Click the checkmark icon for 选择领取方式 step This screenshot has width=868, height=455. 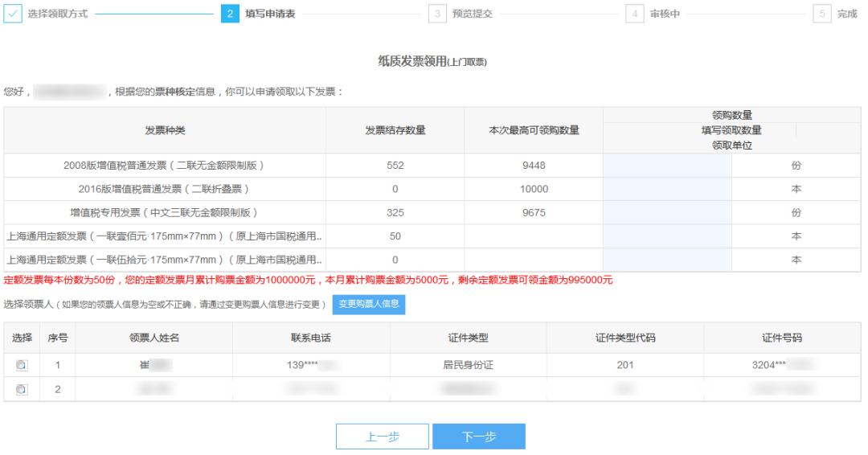(14, 15)
